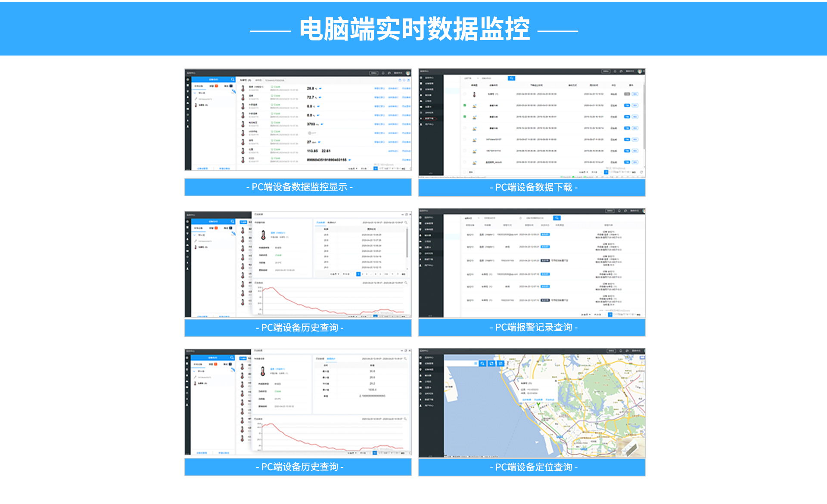This screenshot has height=504, width=827.
Task: Click bell notification icon in monitoring display header
Action: tap(383, 73)
